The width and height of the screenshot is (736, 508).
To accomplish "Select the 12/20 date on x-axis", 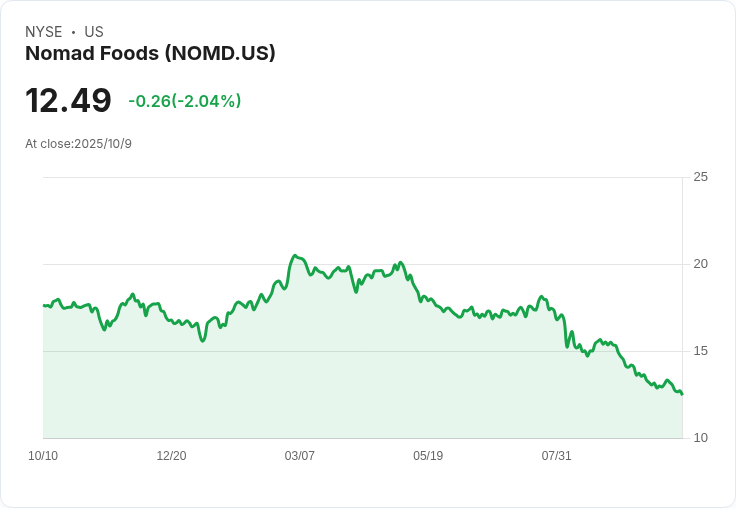I will coord(171,456).
